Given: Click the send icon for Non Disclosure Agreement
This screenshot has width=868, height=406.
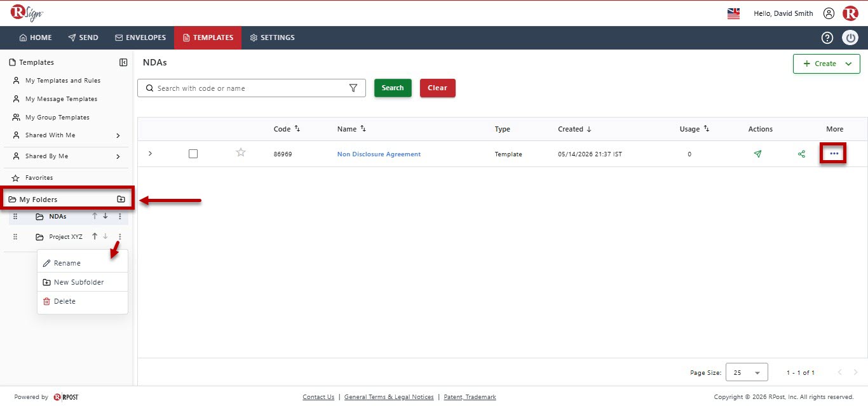Looking at the screenshot, I should coord(757,154).
